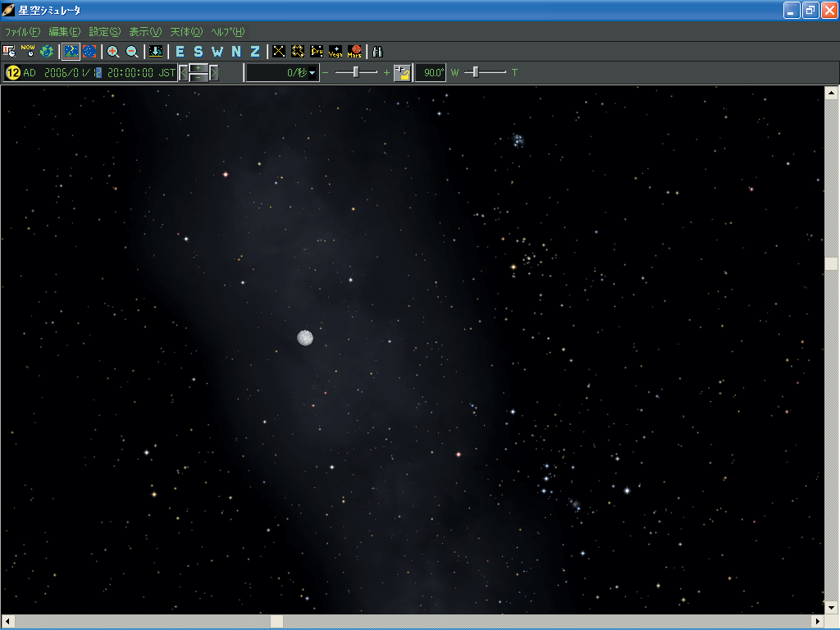Toggle constellation lines icon
Viewport: 840px width, 630px height.
click(x=279, y=52)
